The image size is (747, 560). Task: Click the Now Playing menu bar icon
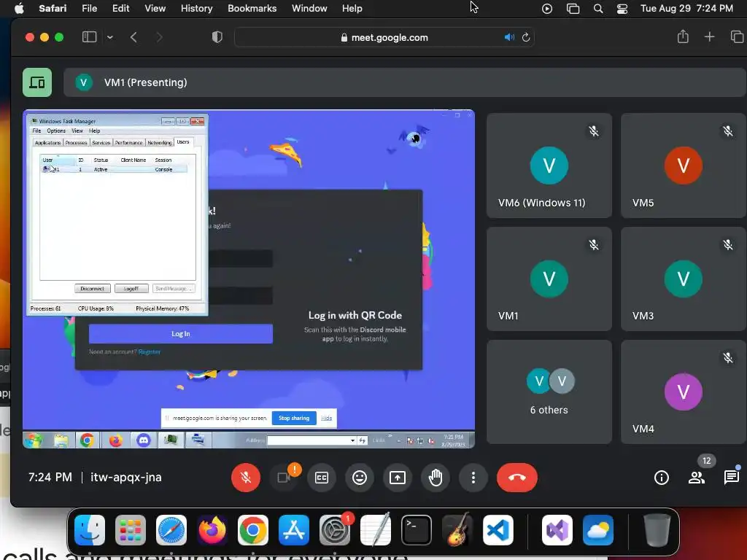[x=547, y=9]
